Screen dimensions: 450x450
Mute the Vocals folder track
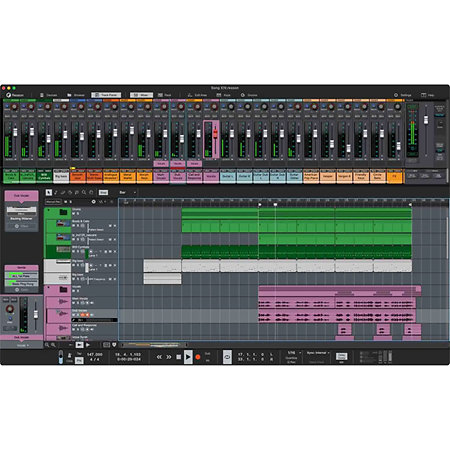tap(73, 291)
